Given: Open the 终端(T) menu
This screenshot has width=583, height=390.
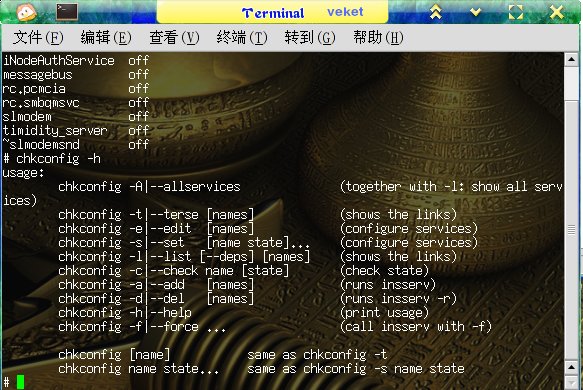Looking at the screenshot, I should 242,38.
